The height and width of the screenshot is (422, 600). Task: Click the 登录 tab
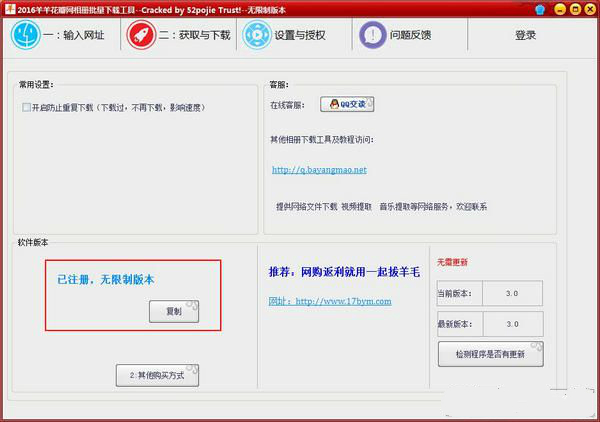(525, 35)
